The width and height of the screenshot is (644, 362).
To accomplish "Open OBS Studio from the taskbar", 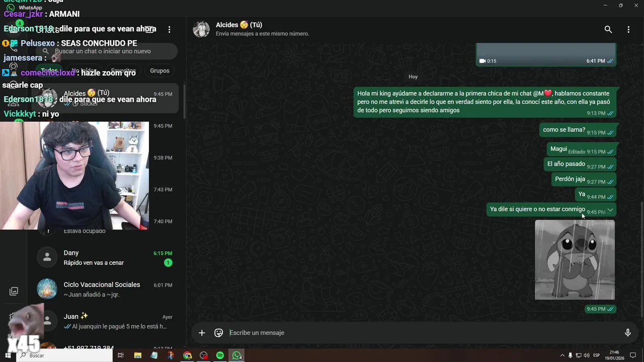I will tap(204, 355).
